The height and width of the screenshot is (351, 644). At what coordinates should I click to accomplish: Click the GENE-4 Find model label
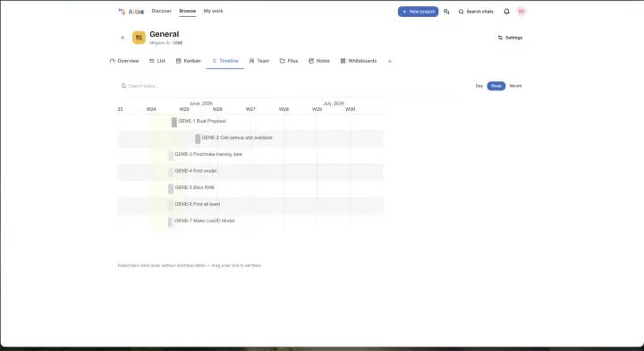pos(196,170)
